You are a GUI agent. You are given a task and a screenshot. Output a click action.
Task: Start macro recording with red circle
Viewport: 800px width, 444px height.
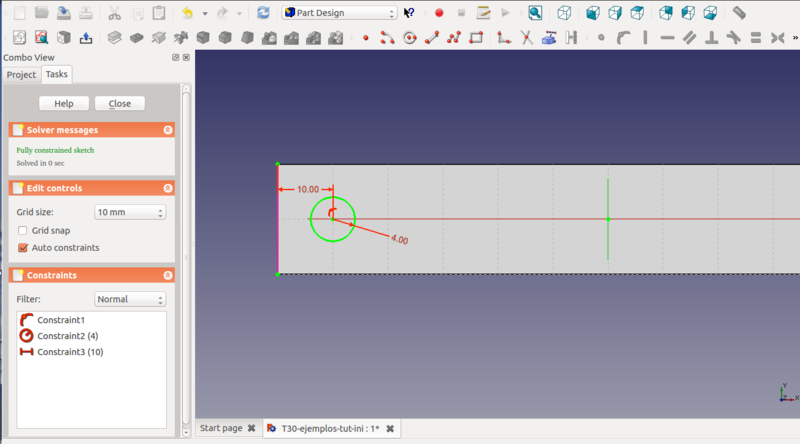(x=439, y=13)
